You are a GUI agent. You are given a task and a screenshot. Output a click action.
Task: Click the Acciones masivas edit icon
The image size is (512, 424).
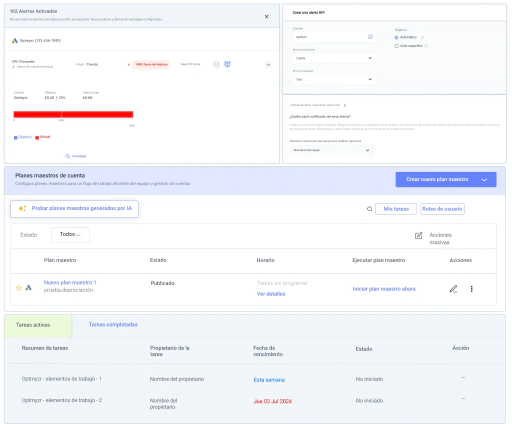[x=418, y=235]
